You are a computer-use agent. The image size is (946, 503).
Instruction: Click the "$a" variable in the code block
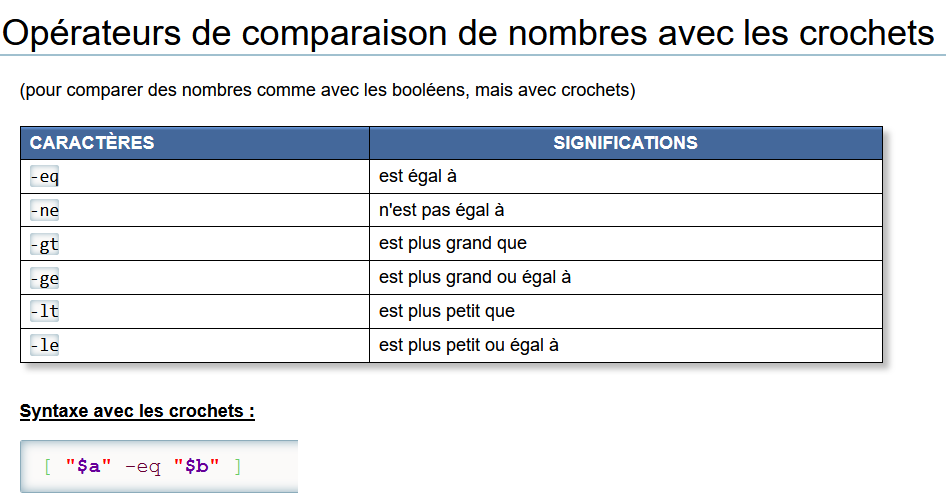[89, 467]
